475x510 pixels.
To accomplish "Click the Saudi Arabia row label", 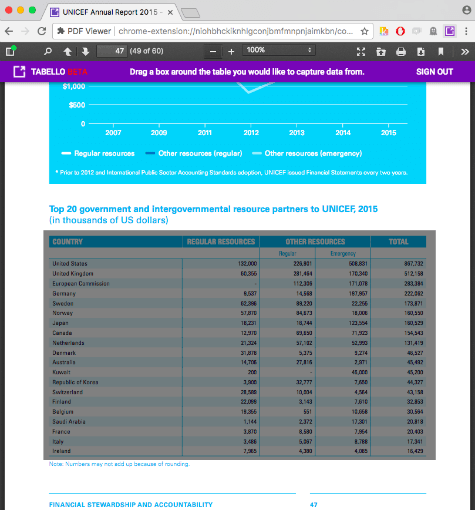I will pyautogui.click(x=69, y=422).
